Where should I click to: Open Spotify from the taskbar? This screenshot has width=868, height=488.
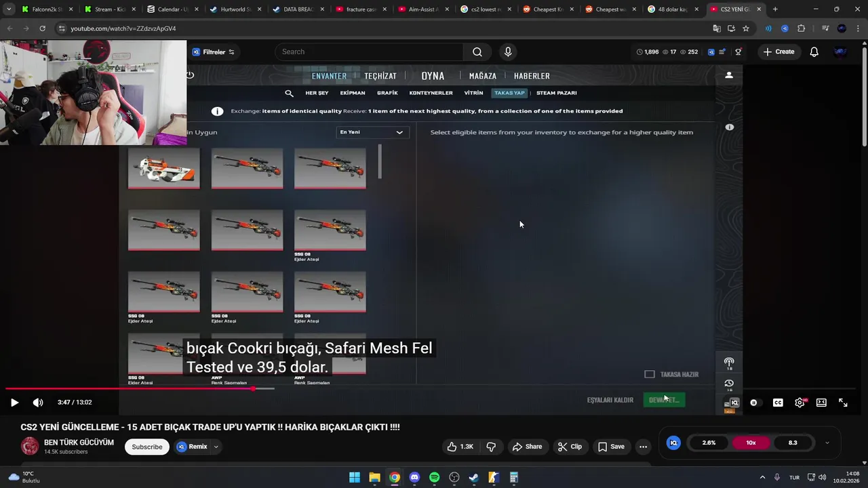coord(434,477)
